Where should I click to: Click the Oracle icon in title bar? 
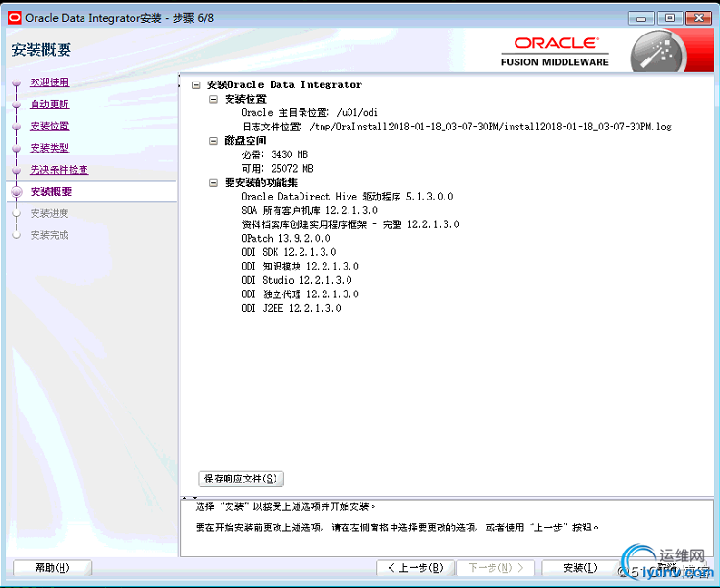(x=14, y=18)
